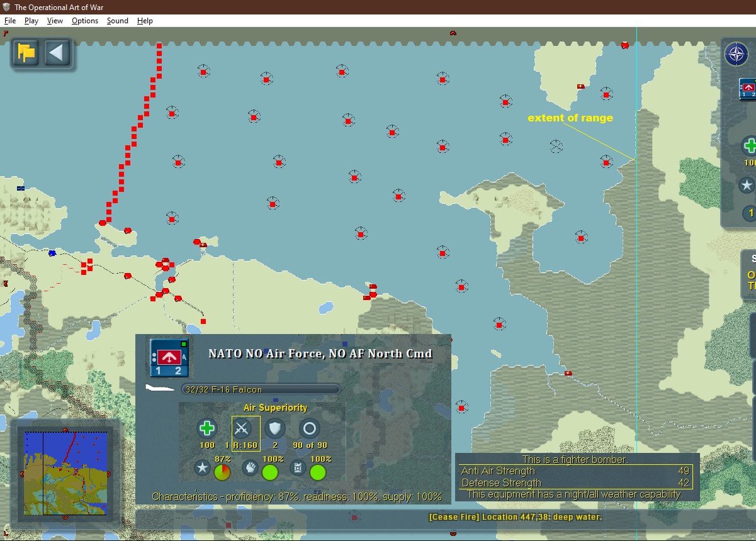Click the Anti Air Strength 49 row

[x=576, y=471]
